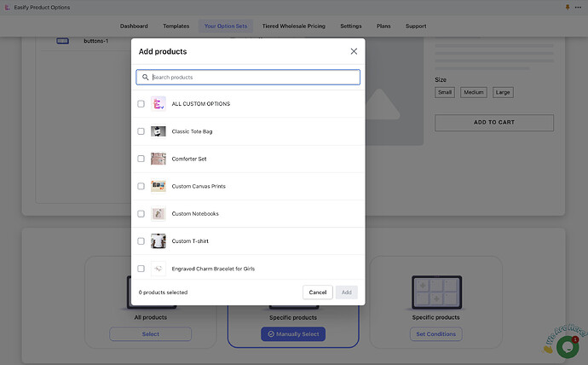Viewport: 588px width, 365px height.
Task: Select the Custom Notebooks checkbox
Action: point(141,214)
